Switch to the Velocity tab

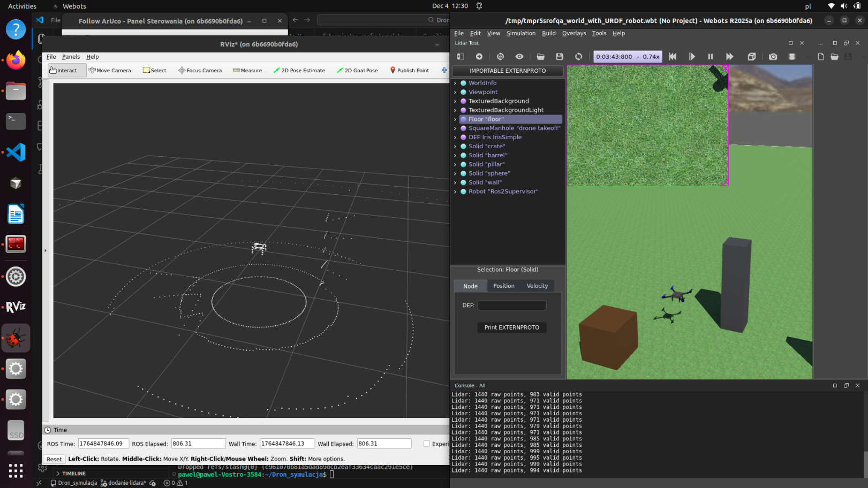point(537,286)
